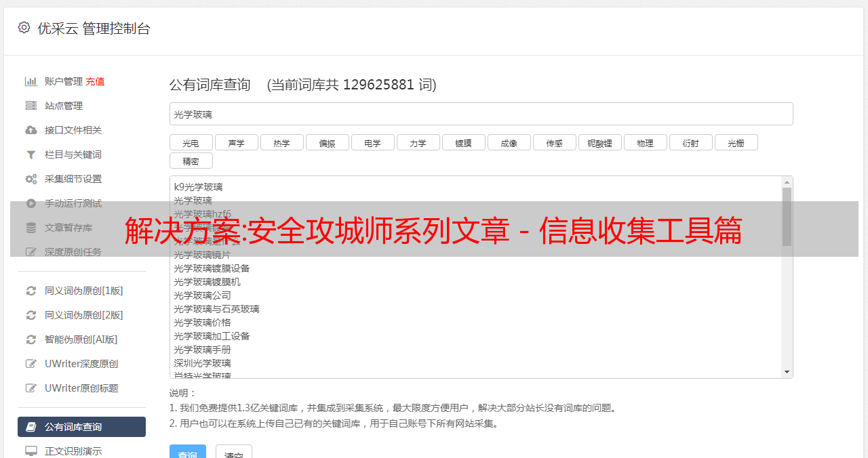Select the 光电 tag button

click(x=191, y=142)
